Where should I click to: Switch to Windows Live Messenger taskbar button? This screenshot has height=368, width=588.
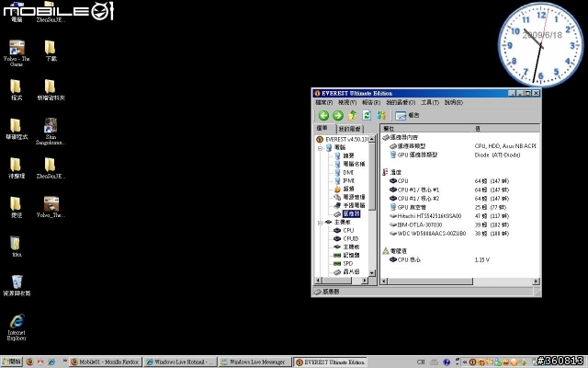point(255,362)
